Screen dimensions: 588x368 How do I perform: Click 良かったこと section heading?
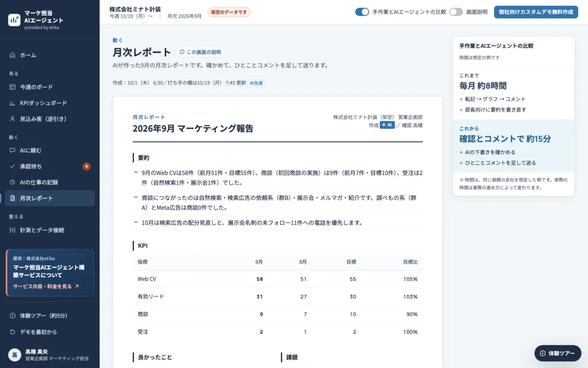[x=155, y=357]
